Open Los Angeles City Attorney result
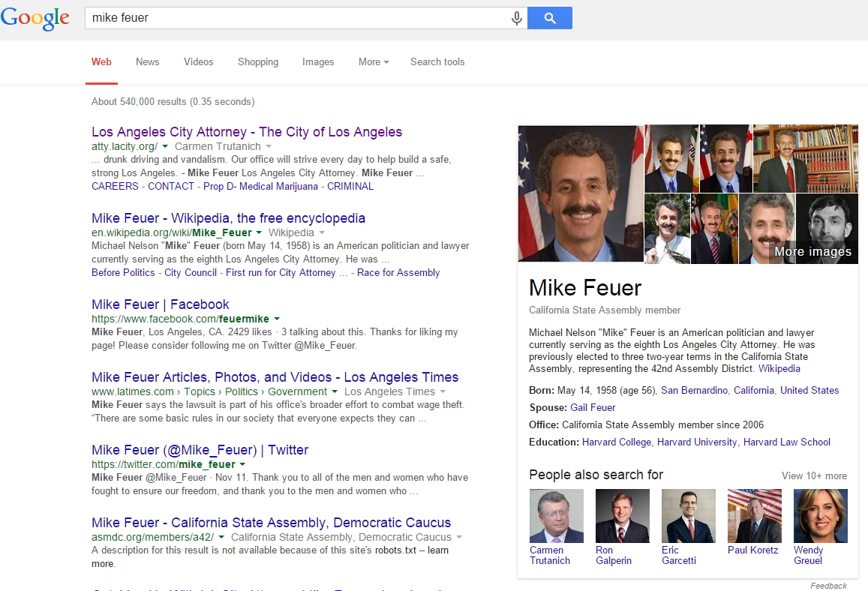This screenshot has height=591, width=868. [x=247, y=132]
